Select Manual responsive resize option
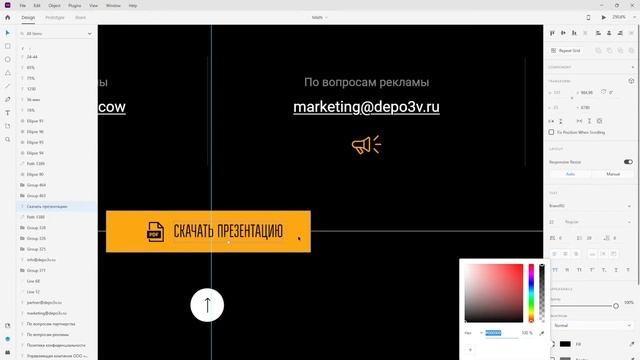This screenshot has width=640, height=360. [x=613, y=174]
